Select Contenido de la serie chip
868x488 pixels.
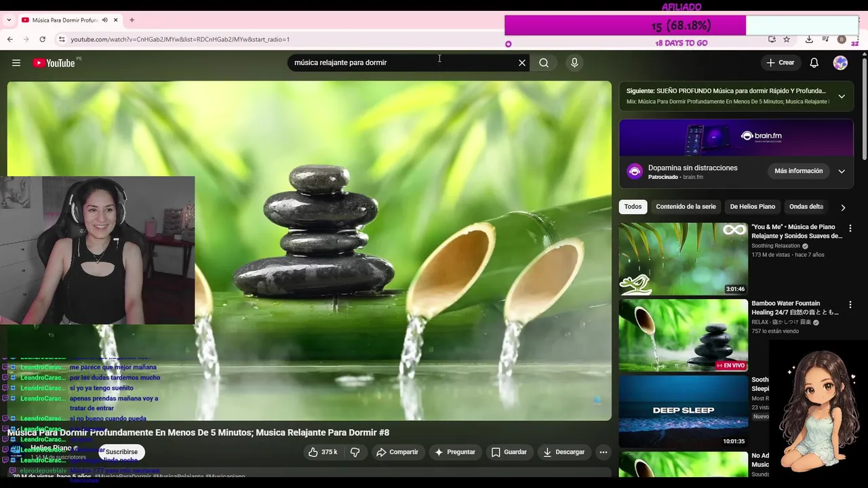[x=686, y=207]
